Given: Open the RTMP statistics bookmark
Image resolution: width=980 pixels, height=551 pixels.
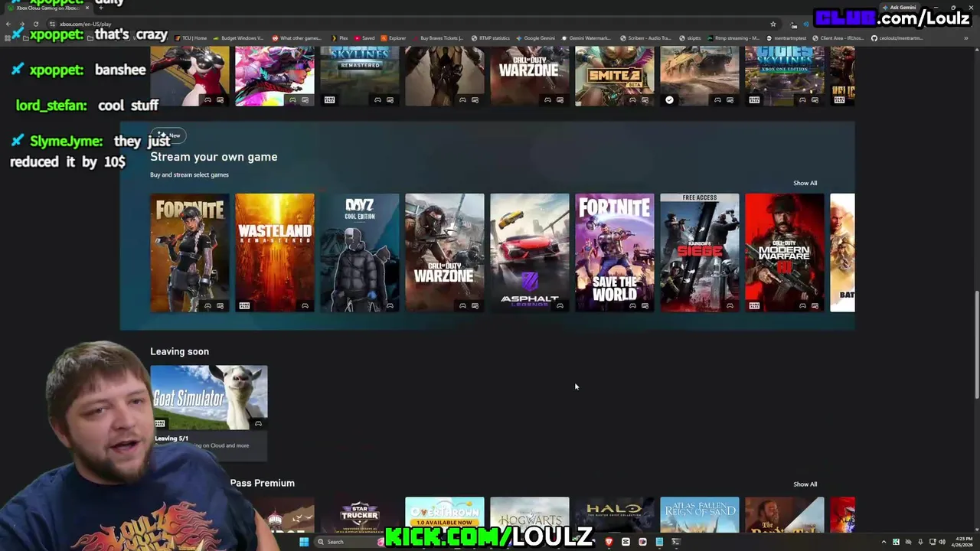Looking at the screenshot, I should 491,38.
